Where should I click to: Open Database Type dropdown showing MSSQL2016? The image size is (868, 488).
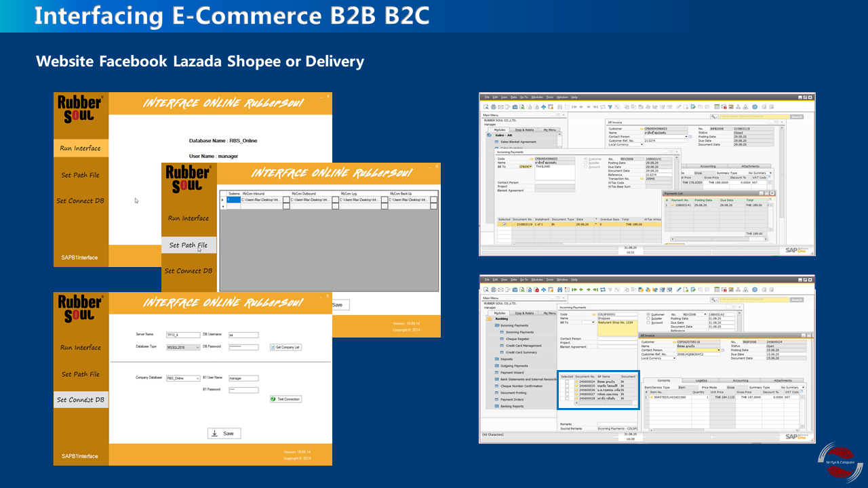(x=183, y=346)
